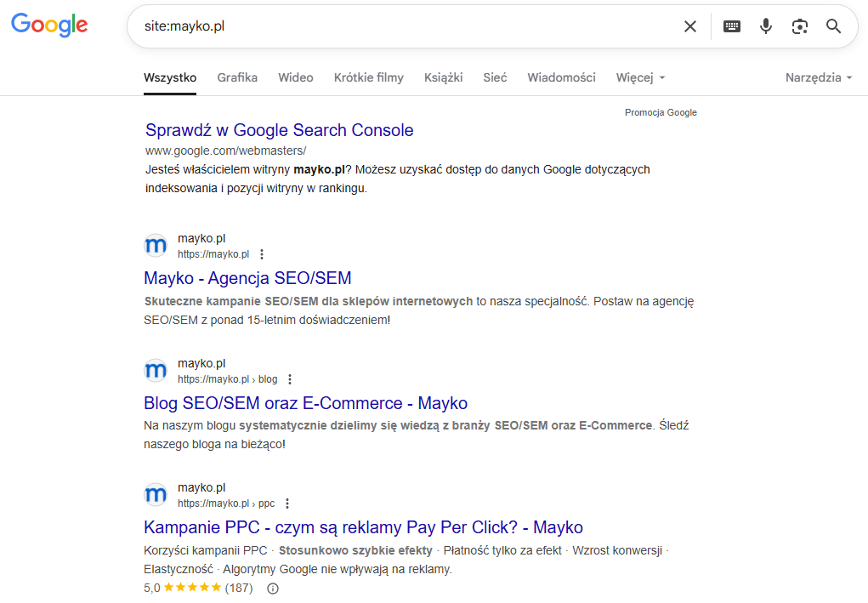Search by image using the camera icon

800,26
